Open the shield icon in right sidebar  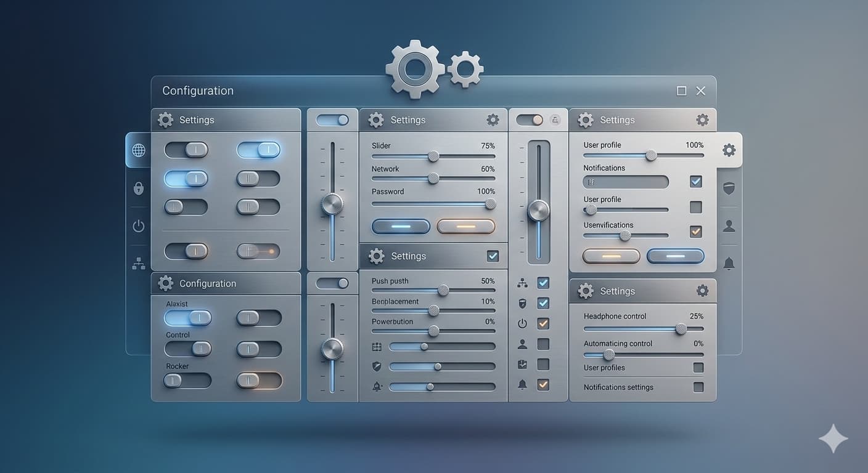point(729,188)
